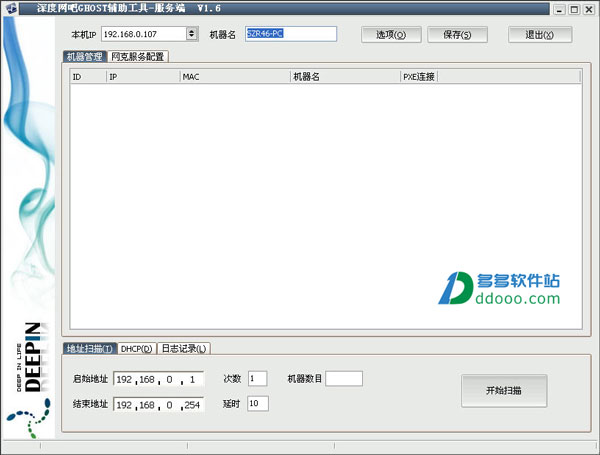Select the 地址扫描(T) tab

coord(90,349)
